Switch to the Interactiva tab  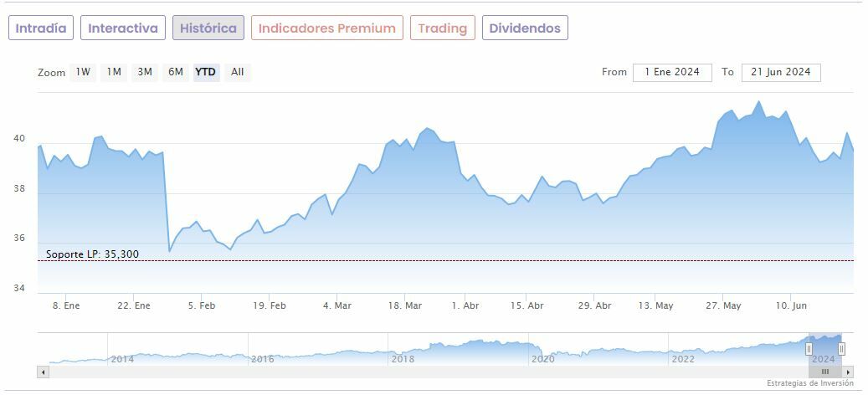(x=123, y=28)
